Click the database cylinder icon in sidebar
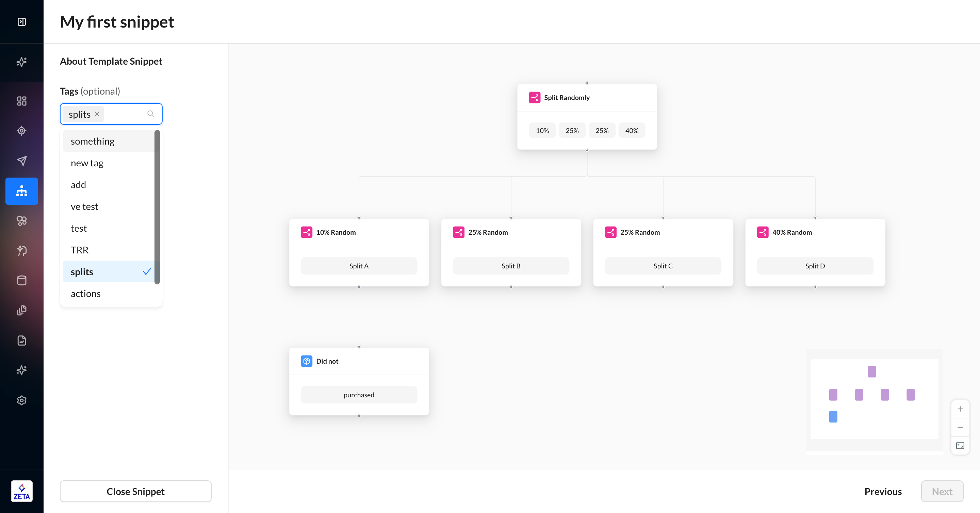 point(22,280)
